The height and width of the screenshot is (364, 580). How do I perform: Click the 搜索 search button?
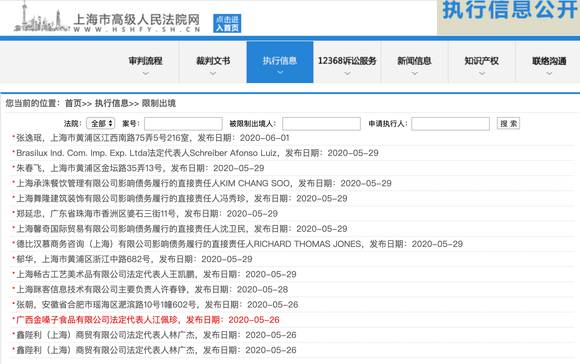(508, 124)
